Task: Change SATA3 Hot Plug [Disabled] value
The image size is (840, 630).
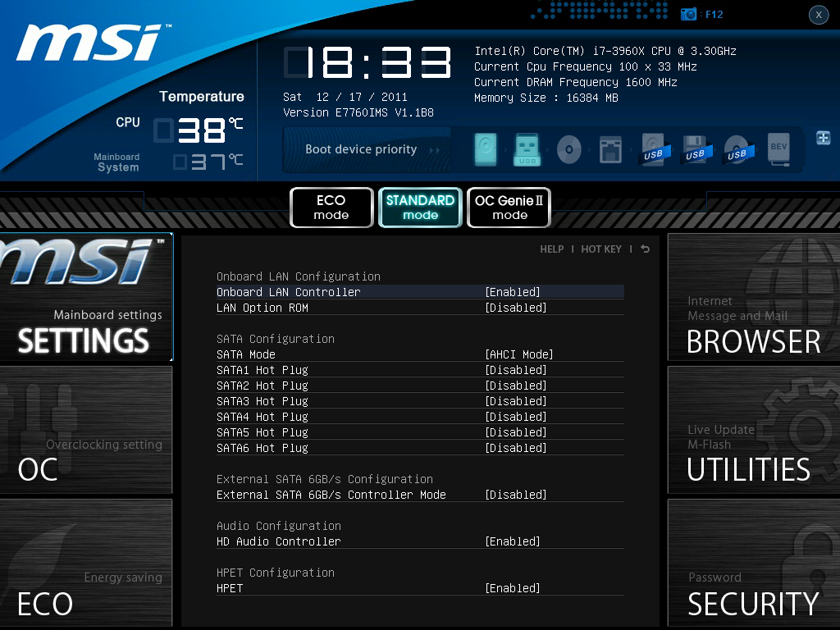Action: 516,400
